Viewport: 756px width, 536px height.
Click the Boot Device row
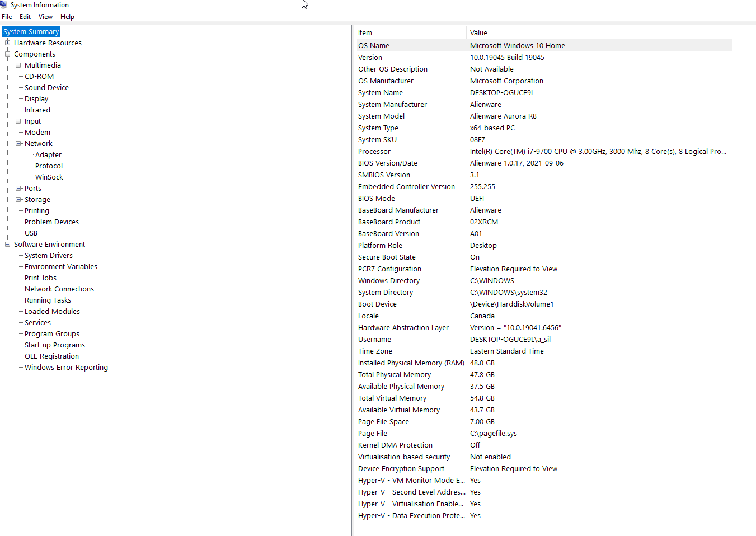pyautogui.click(x=543, y=304)
